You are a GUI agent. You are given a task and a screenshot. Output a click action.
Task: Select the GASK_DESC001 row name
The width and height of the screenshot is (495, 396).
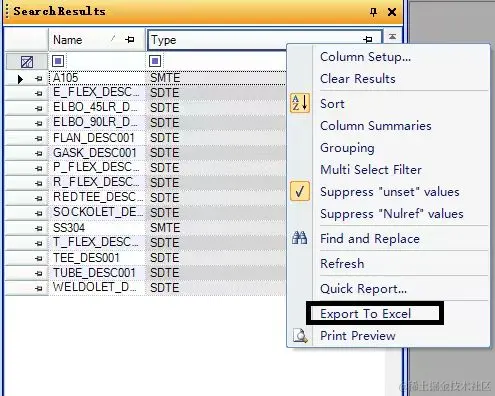click(97, 153)
